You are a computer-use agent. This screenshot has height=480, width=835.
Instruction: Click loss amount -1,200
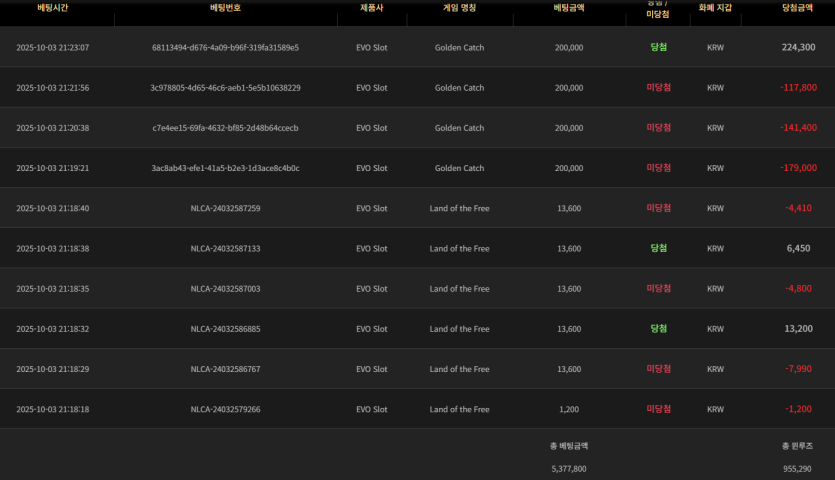tap(798, 409)
